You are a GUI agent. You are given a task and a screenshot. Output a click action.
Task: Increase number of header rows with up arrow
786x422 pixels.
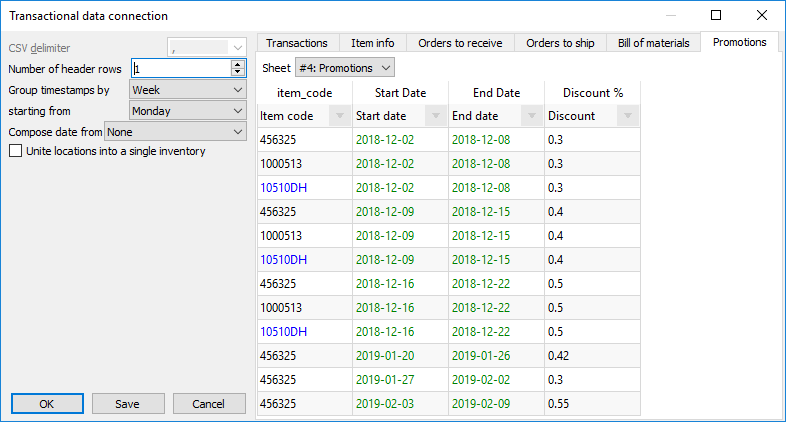click(x=237, y=64)
